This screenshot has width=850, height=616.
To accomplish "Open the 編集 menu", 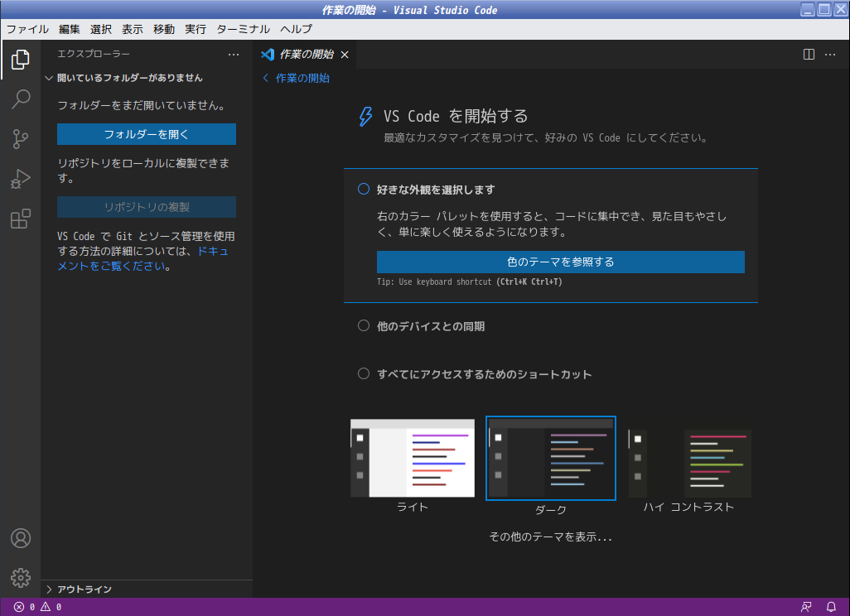I will [x=70, y=29].
